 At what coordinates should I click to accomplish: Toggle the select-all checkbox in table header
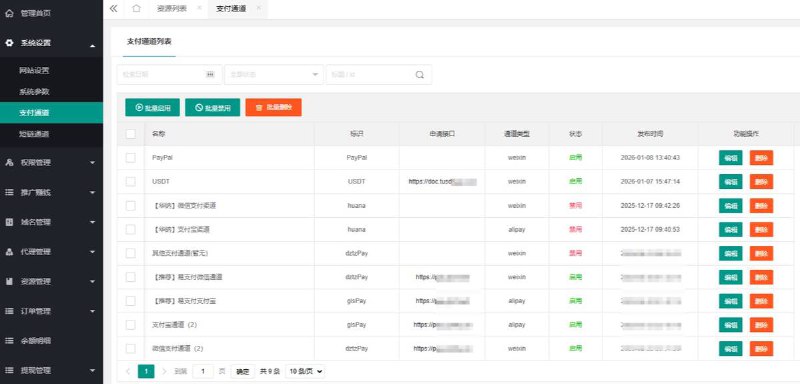point(131,134)
